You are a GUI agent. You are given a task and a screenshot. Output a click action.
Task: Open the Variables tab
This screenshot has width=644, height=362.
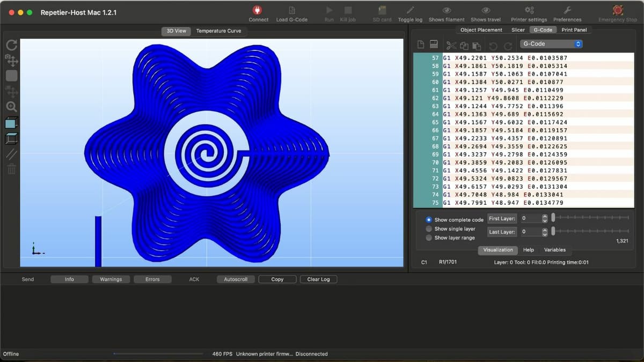coord(555,250)
